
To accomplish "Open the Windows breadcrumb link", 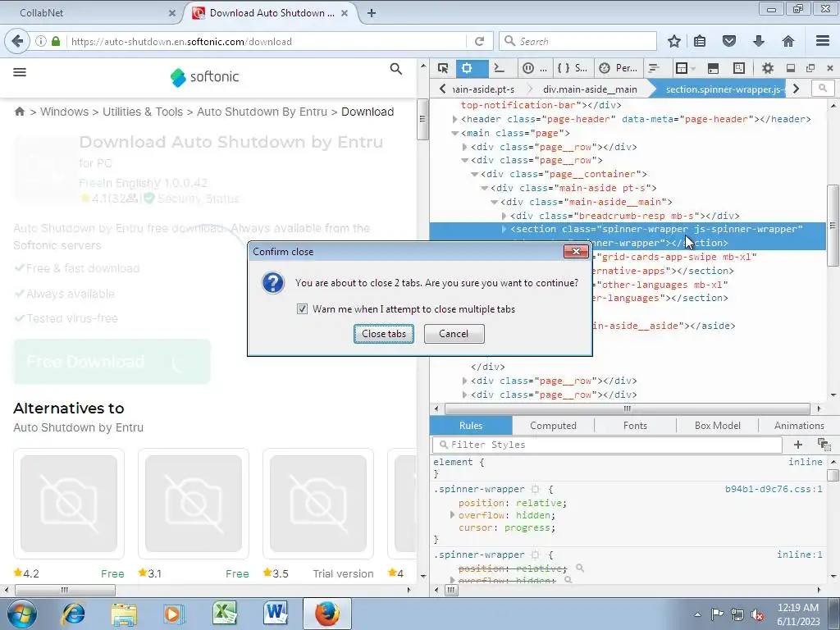I will point(64,112).
